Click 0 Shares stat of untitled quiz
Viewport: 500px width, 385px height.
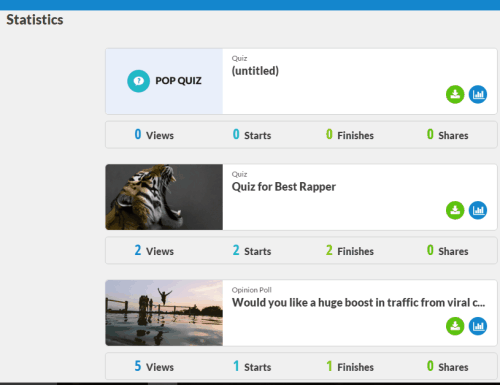click(x=447, y=135)
